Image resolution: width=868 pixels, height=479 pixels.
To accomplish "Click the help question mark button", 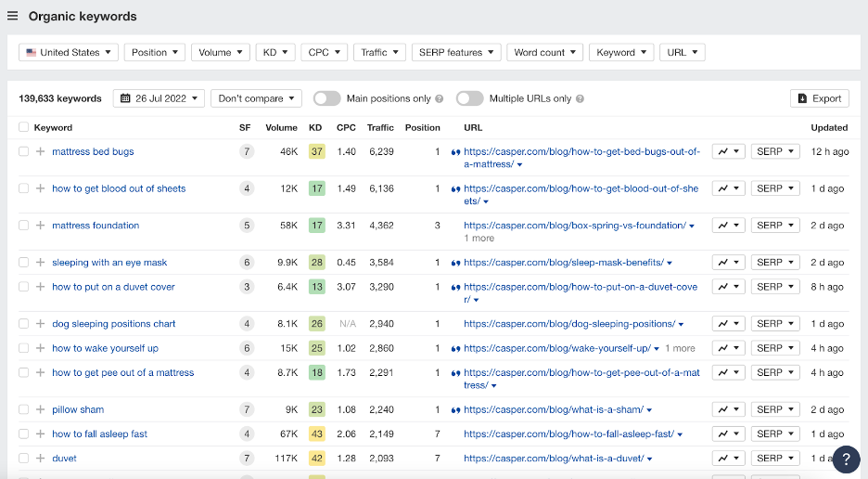I will click(846, 460).
